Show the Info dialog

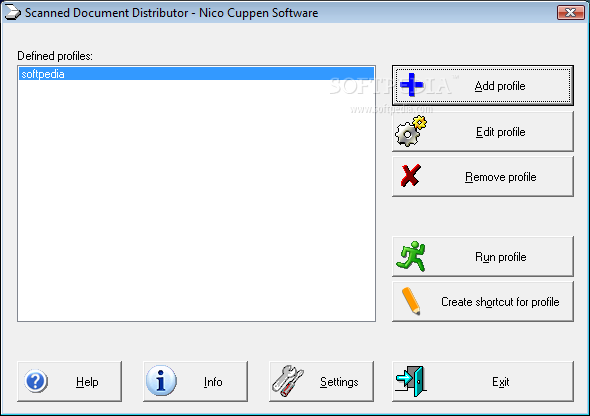point(195,381)
